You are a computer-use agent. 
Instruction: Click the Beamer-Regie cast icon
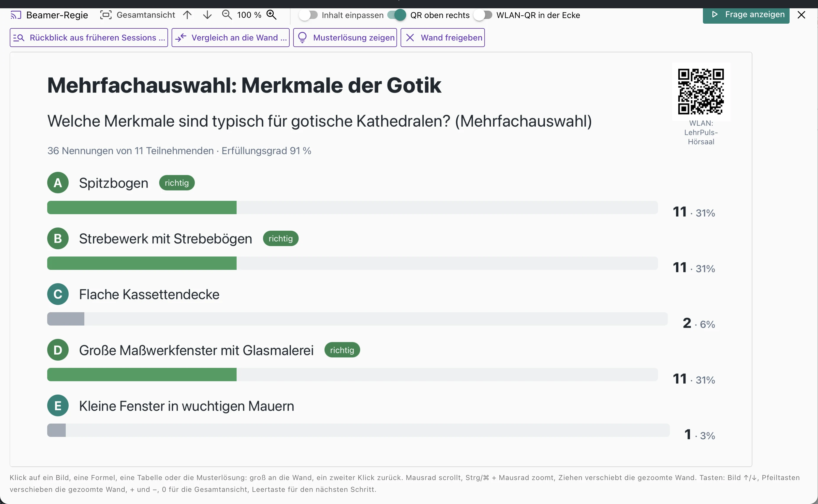16,15
